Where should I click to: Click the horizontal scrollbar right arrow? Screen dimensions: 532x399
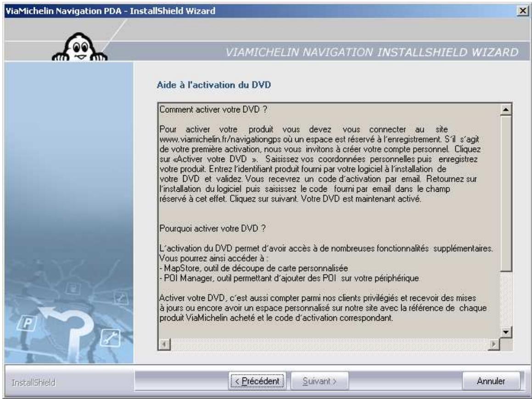coord(493,344)
